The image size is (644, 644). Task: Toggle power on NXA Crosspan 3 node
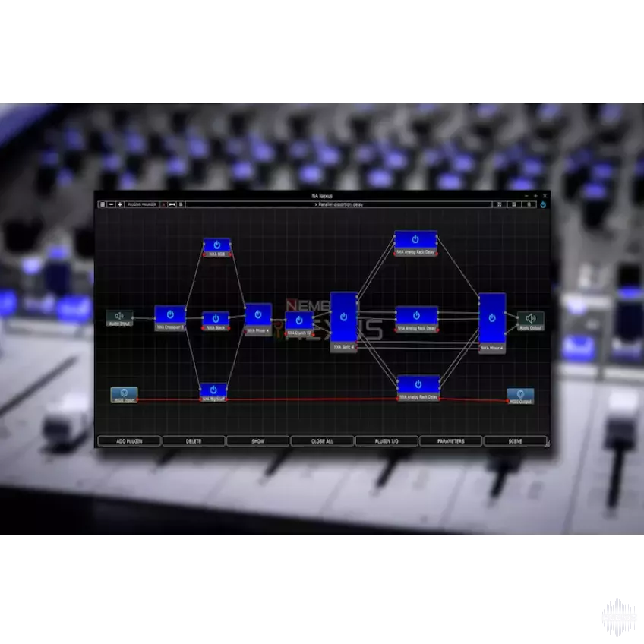(x=170, y=314)
